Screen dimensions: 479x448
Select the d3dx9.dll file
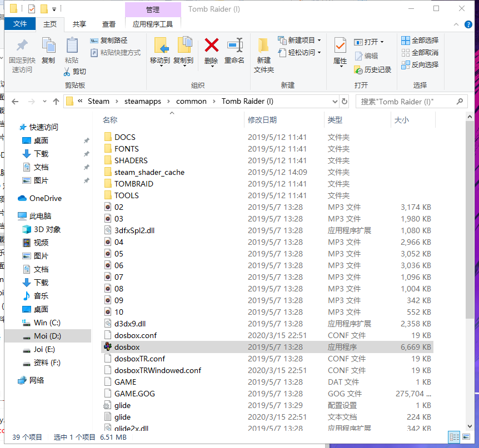click(130, 324)
